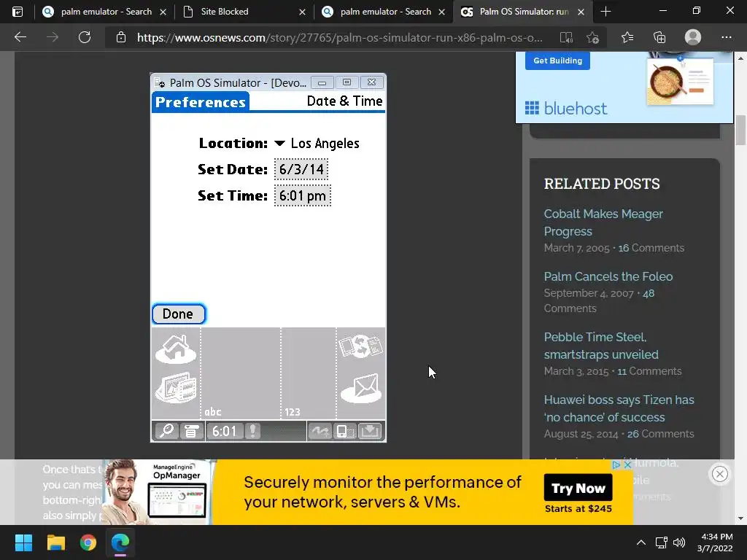Open the network icon in system tray
Screen dimensions: 747x560
click(x=661, y=542)
